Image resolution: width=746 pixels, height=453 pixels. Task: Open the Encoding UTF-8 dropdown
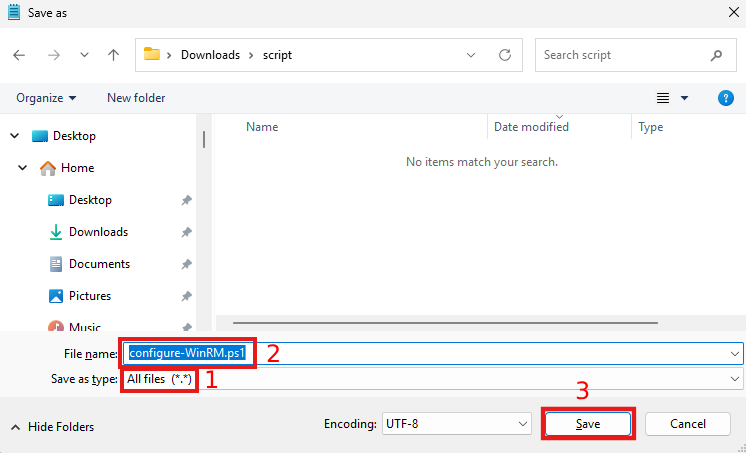[x=455, y=424]
